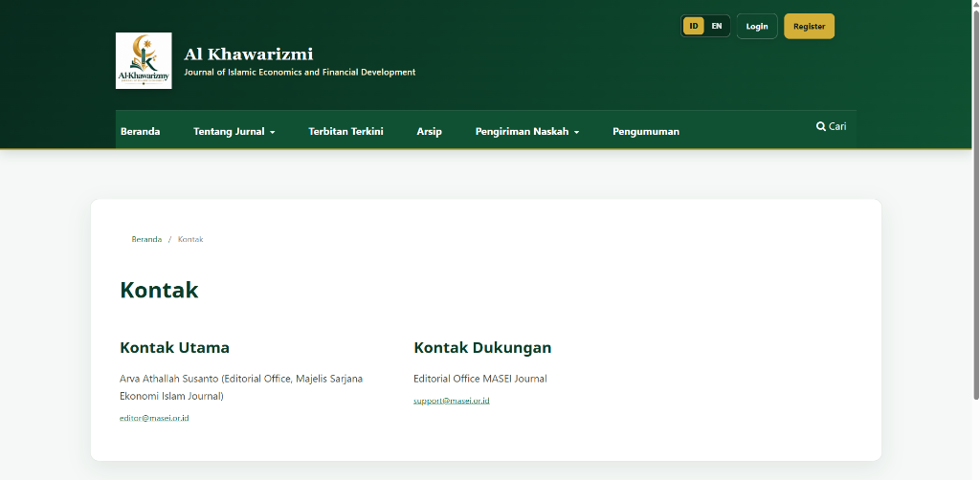This screenshot has width=980, height=480.
Task: Click the Kontak page heading
Action: (160, 291)
